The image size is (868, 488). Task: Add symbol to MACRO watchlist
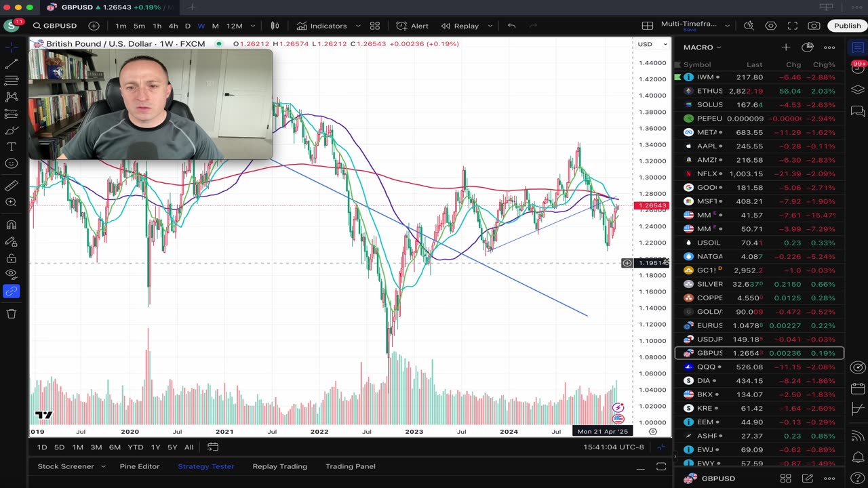(785, 47)
